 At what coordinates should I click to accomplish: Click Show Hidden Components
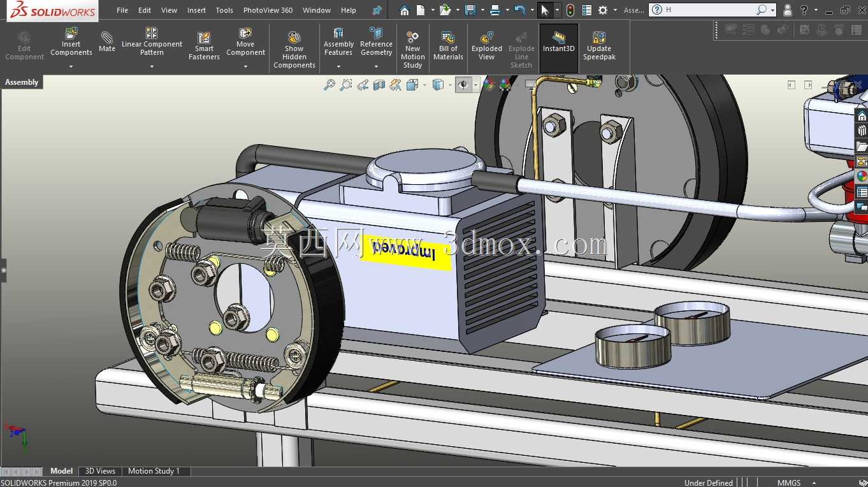point(294,50)
